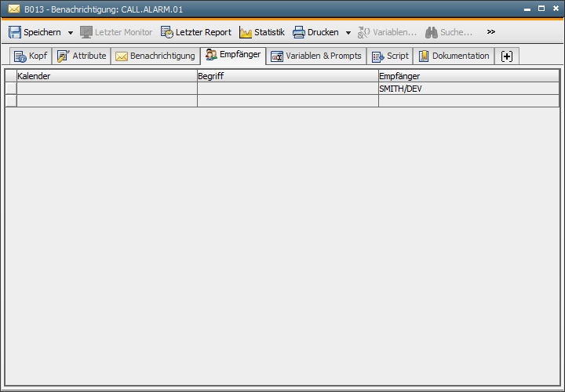Click the empty Kalender cell in first row

[106, 89]
